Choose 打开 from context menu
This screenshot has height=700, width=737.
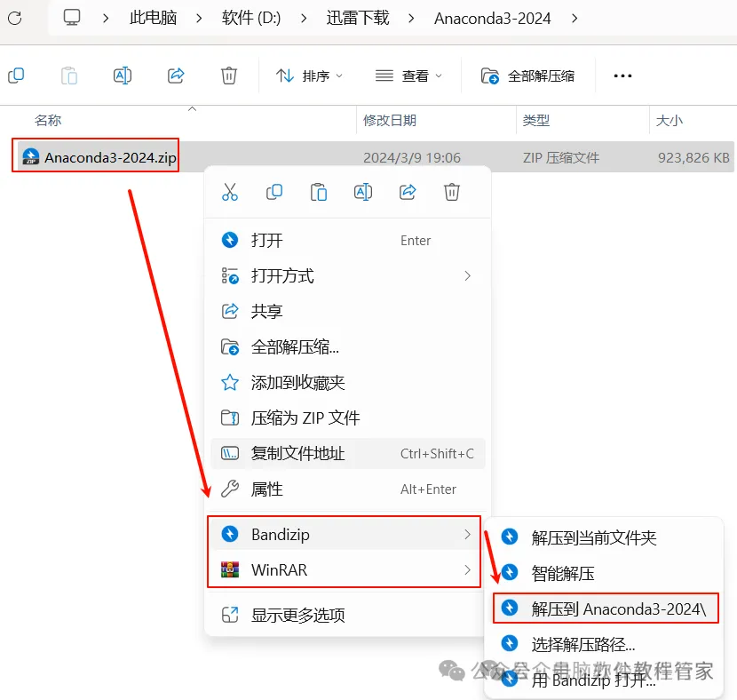pyautogui.click(x=348, y=240)
